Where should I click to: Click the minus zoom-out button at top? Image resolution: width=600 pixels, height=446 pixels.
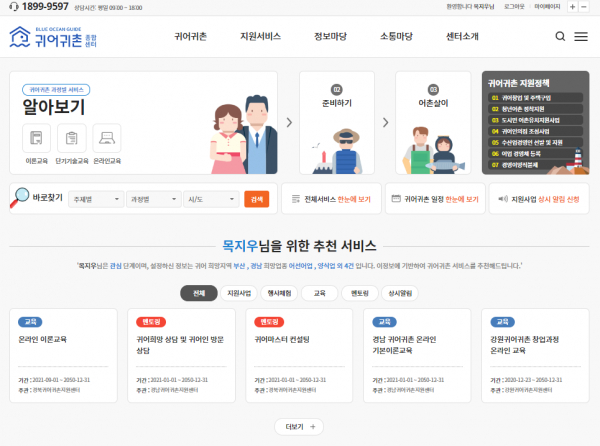[x=584, y=7]
